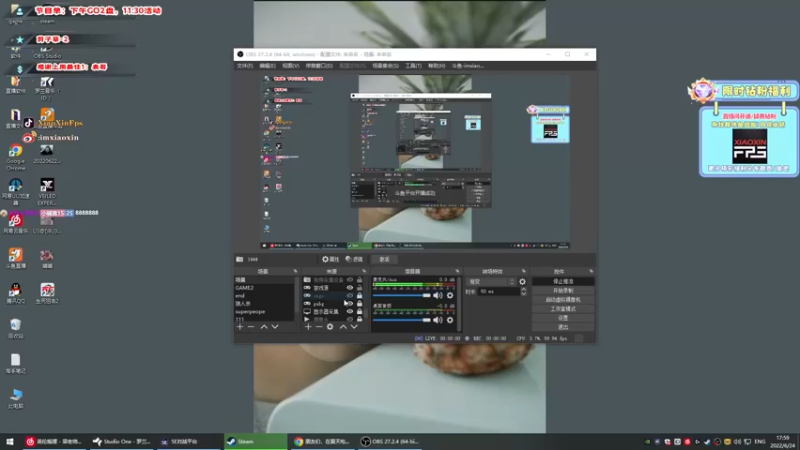The height and width of the screenshot is (450, 800).
Task: Open the File menu in OBS
Action: tap(245, 66)
